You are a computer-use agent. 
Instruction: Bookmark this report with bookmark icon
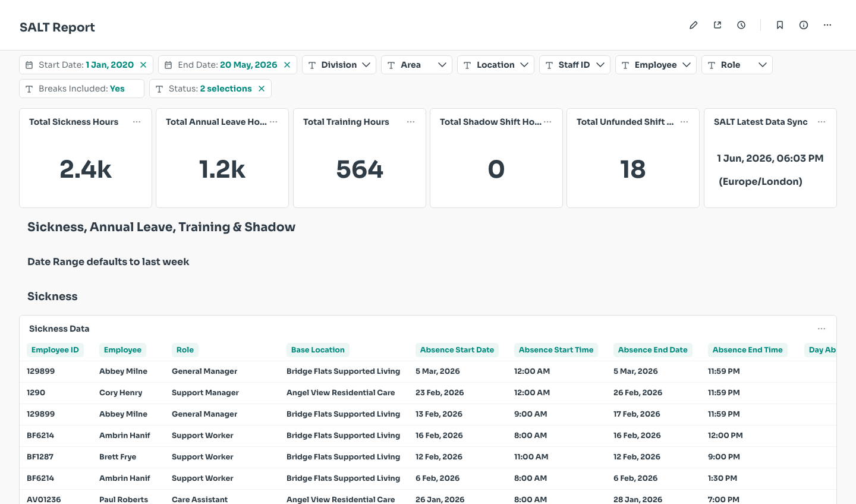pos(780,25)
